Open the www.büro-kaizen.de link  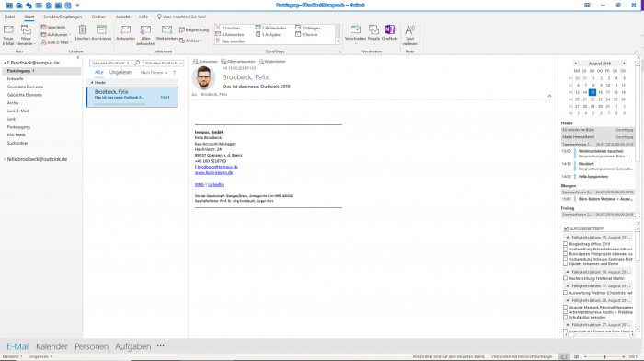coord(213,173)
